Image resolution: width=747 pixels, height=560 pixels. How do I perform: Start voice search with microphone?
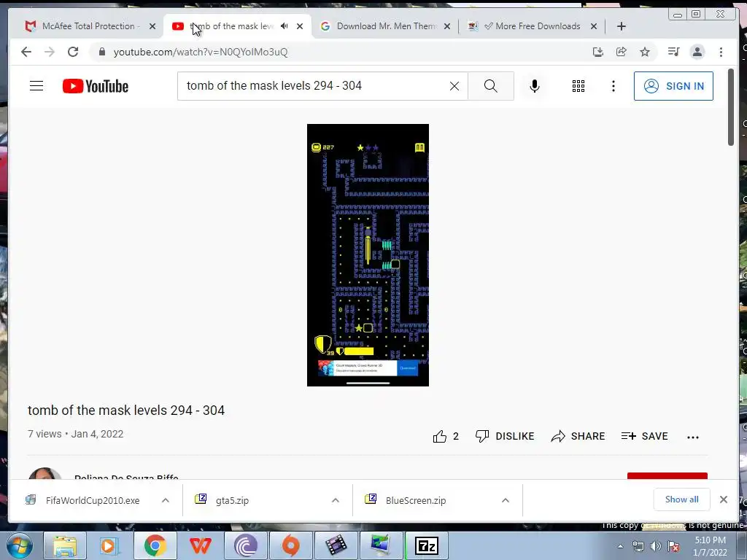pos(535,86)
